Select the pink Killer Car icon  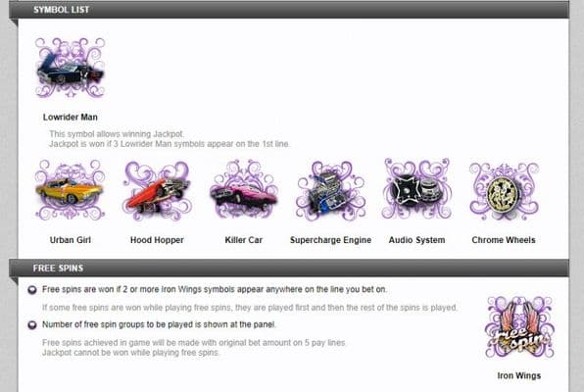click(244, 190)
